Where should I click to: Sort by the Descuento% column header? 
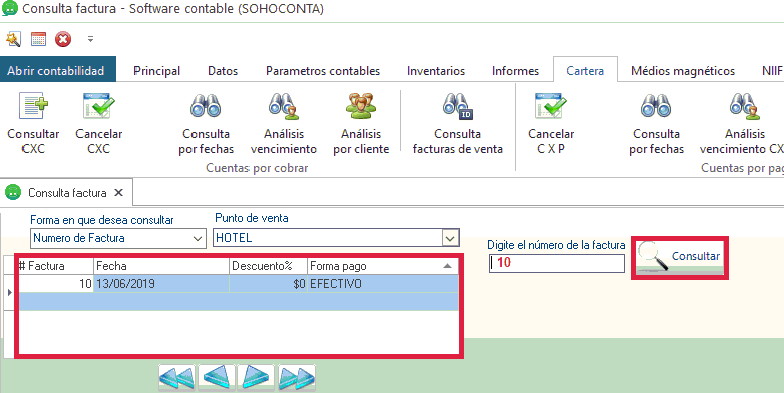coord(268,266)
